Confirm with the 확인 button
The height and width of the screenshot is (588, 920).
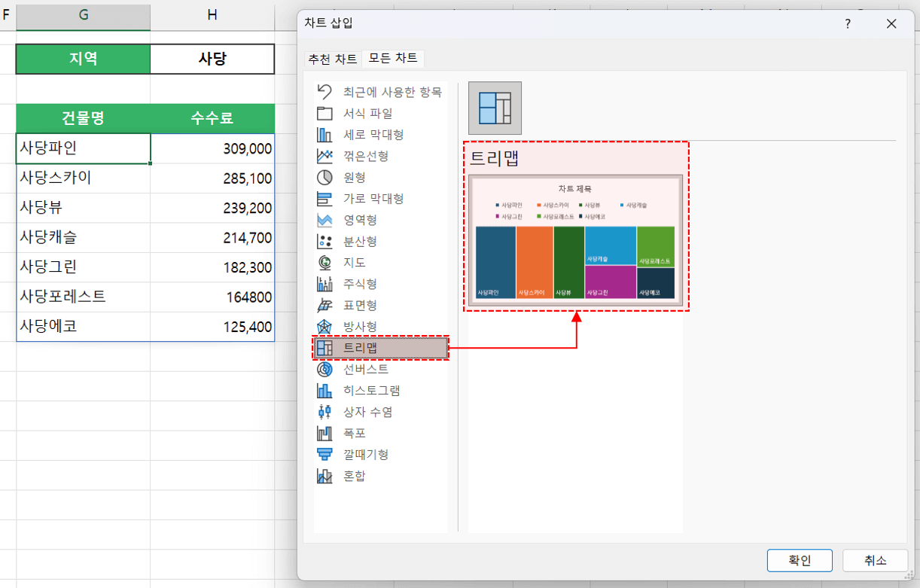(x=800, y=560)
